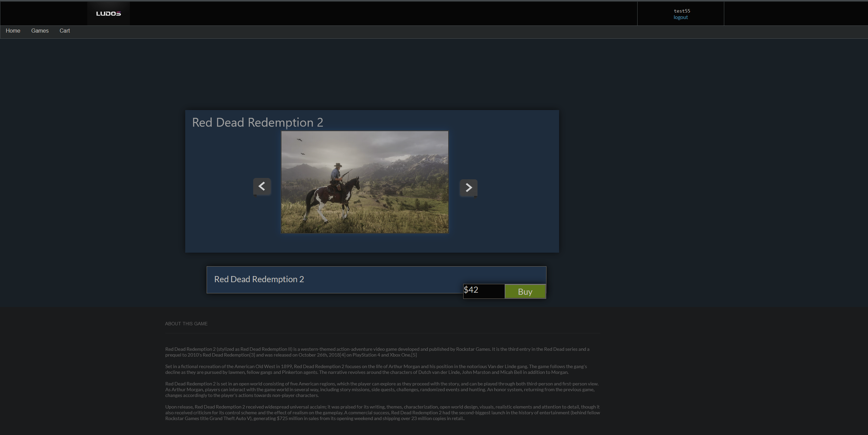The image size is (868, 435).
Task: Click the horse rider screenshot image
Action: click(365, 182)
